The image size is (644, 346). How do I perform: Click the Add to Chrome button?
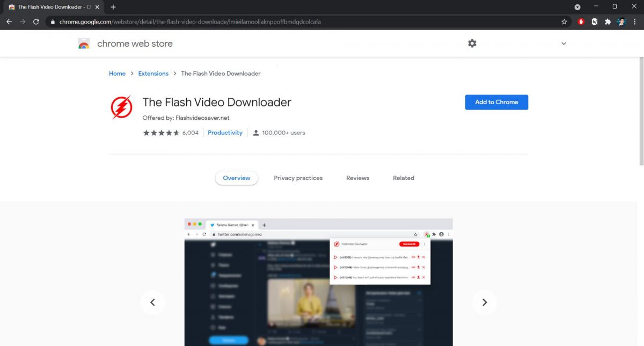496,102
